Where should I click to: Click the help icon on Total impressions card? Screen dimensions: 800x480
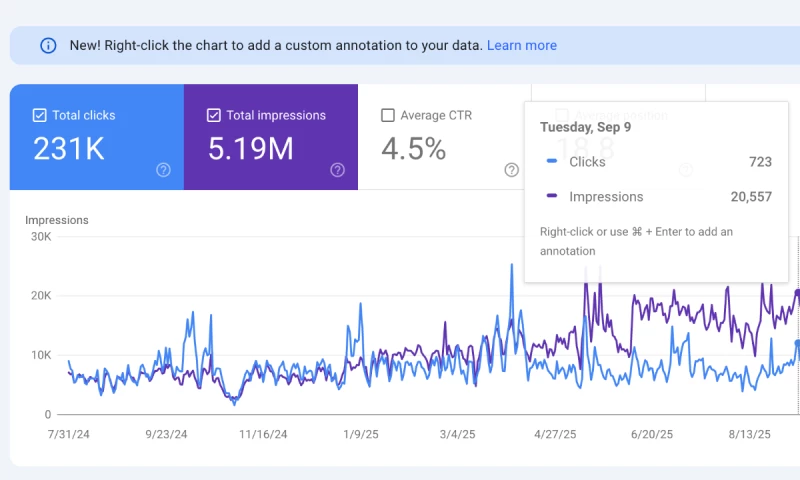pos(337,170)
